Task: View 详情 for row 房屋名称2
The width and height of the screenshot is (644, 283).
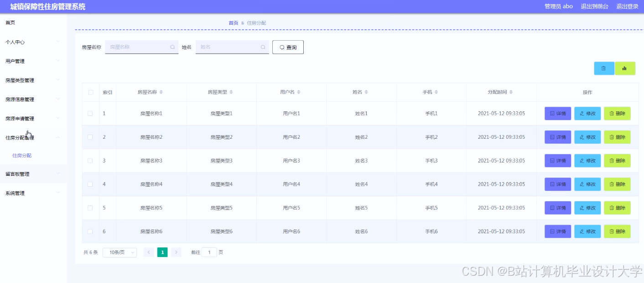Action: (558, 137)
